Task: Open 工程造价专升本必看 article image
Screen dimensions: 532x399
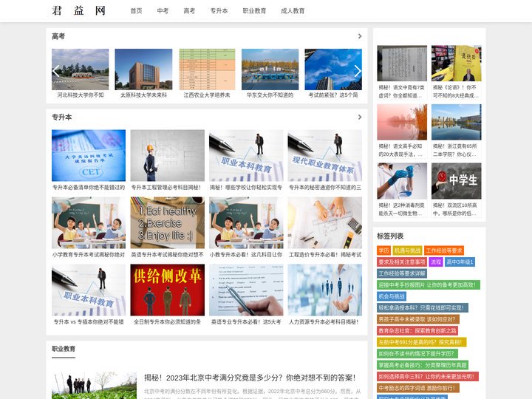Action: point(324,222)
